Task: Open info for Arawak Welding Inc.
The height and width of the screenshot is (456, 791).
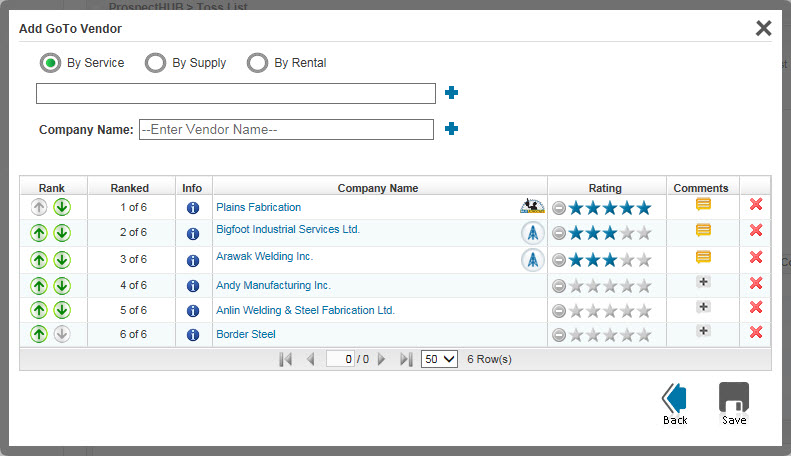Action: (193, 260)
